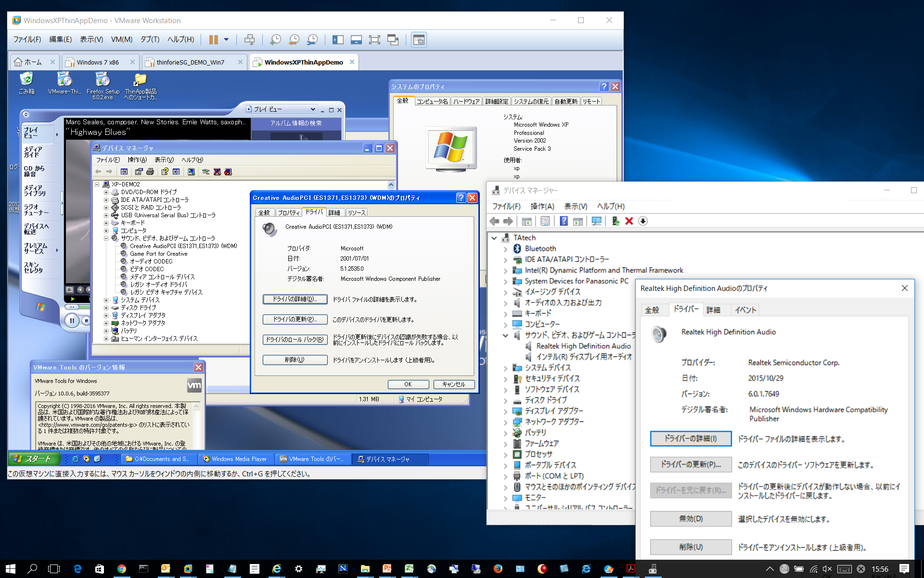Click the red X uninstall icon in デバイス マネージャー toolbar

(x=629, y=221)
